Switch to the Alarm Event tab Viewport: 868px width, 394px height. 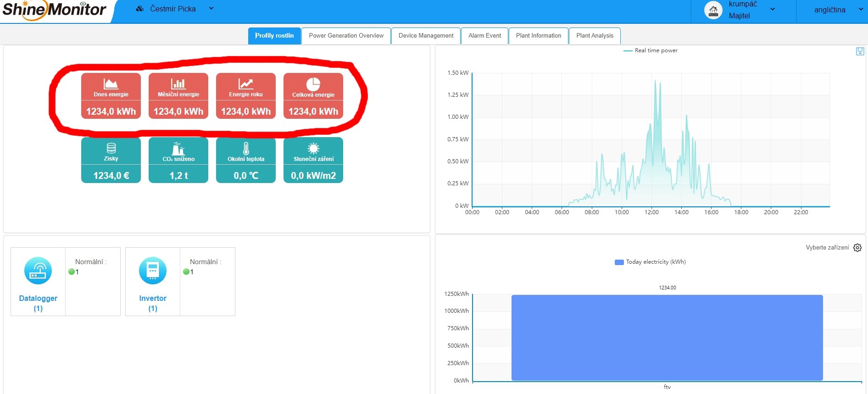(484, 36)
